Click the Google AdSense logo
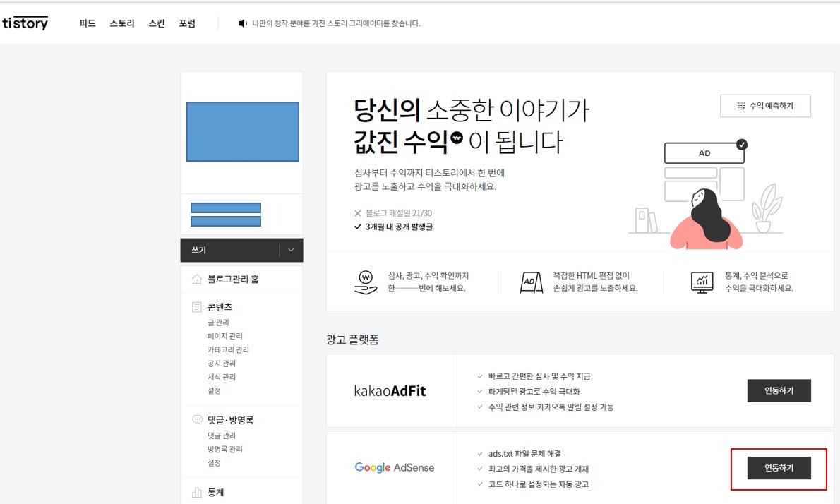 point(395,467)
